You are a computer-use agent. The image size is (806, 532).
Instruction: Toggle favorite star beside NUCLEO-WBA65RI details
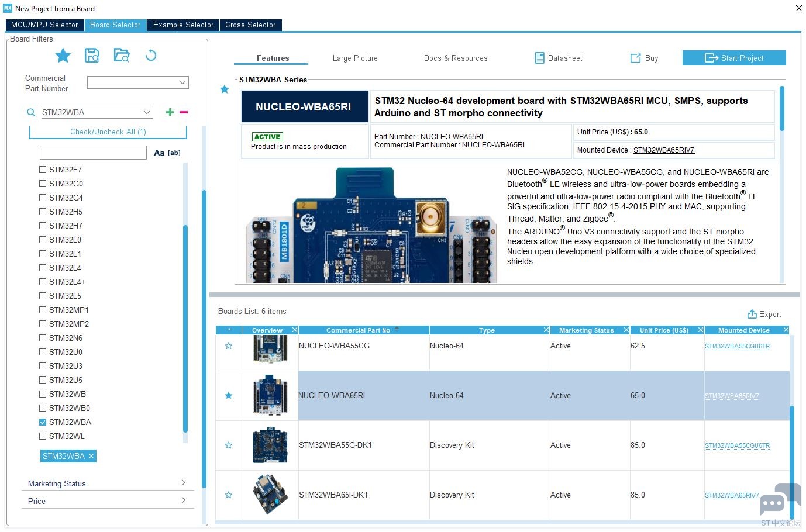click(224, 89)
